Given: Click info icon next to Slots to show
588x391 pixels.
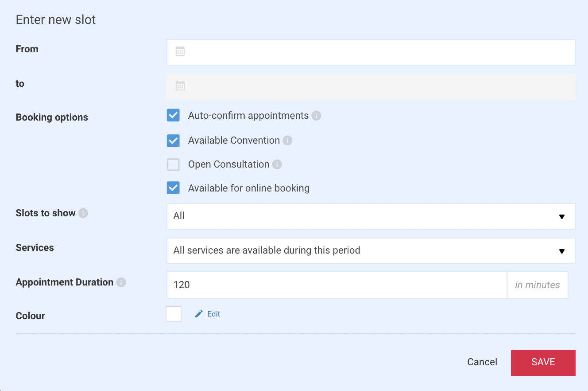Looking at the screenshot, I should [x=83, y=213].
